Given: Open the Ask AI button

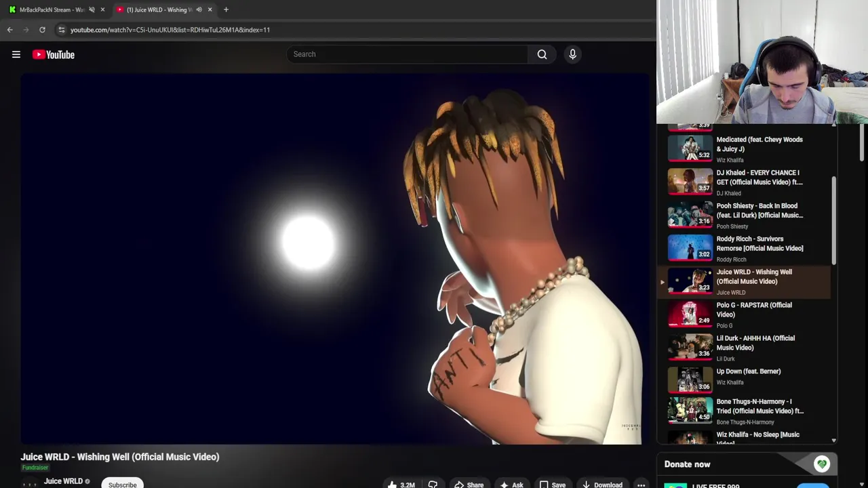Looking at the screenshot, I should (x=511, y=485).
